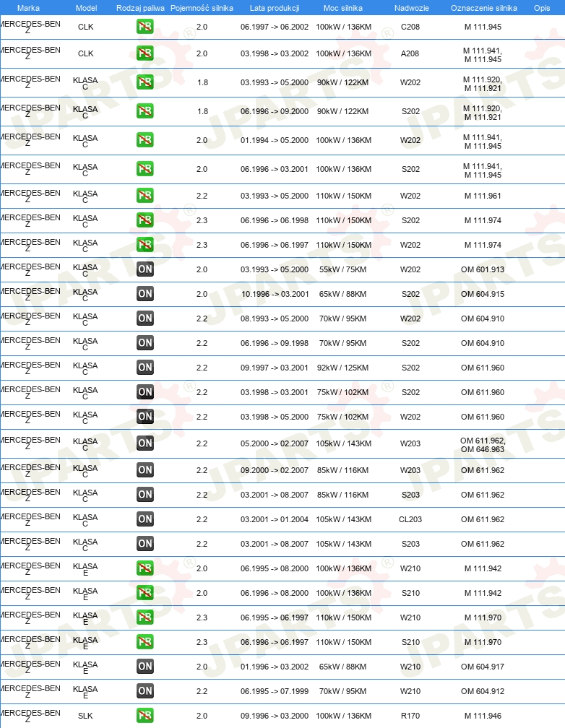Click production years 01.1996 -> 03.2002
Screen dimensions: 565x728
275,667
